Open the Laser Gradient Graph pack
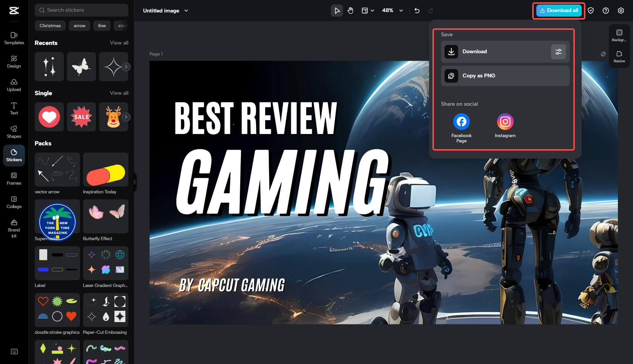 point(106,263)
